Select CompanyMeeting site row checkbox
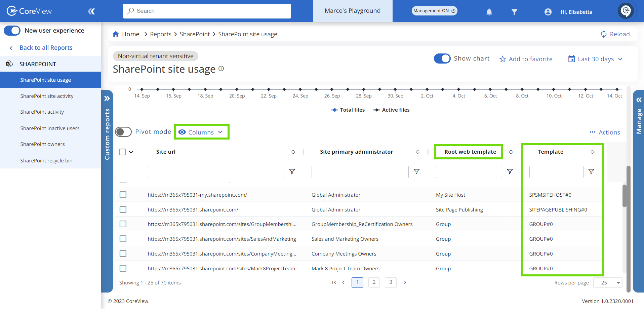The width and height of the screenshot is (644, 309). 123,254
